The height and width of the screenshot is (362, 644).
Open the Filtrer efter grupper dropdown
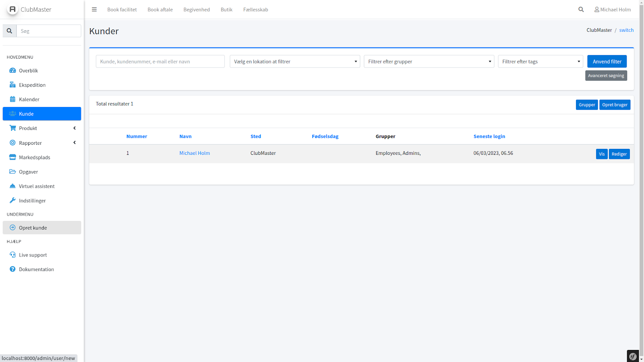pyautogui.click(x=429, y=62)
